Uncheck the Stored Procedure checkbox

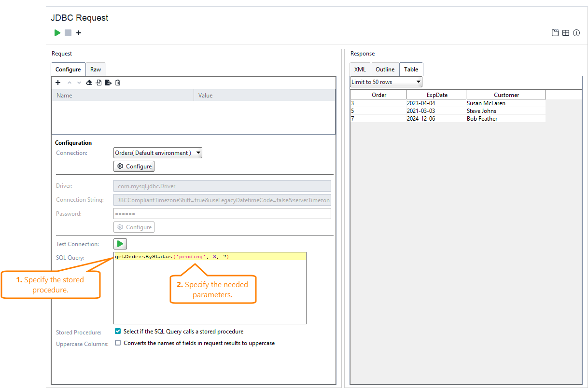[117, 331]
